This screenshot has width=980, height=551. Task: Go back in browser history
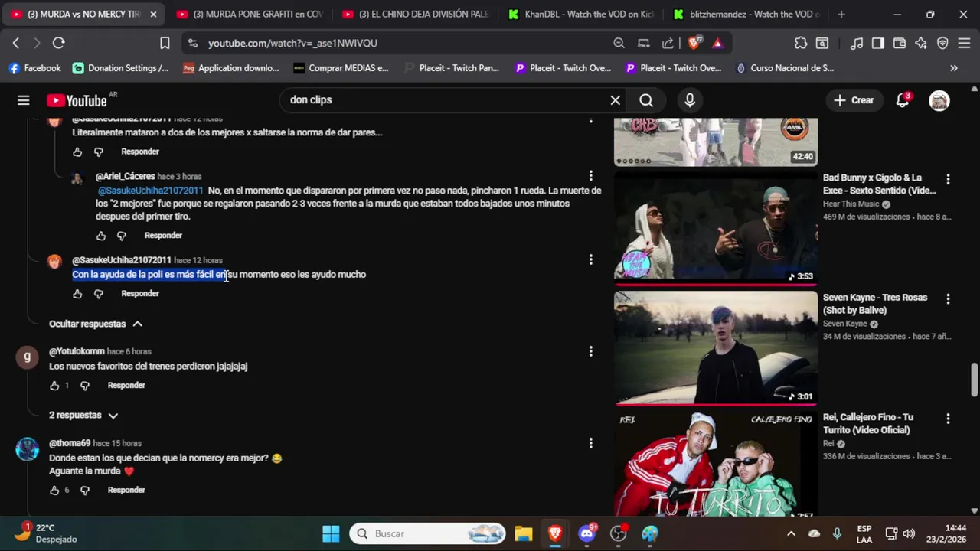point(15,44)
